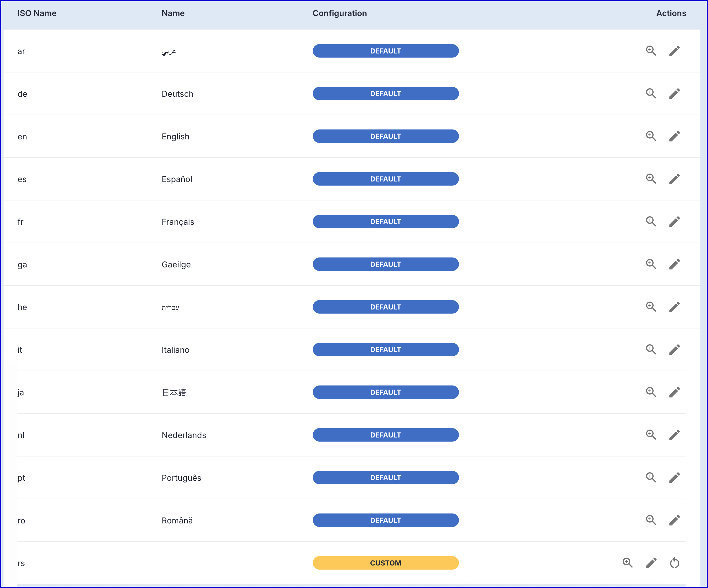Click the Configuration column header
708x588 pixels.
click(x=339, y=13)
